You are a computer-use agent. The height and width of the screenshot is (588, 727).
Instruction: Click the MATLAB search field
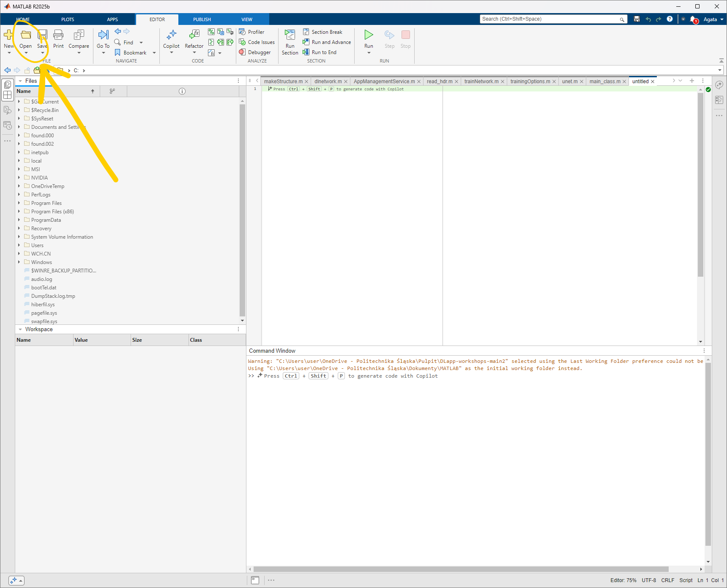549,19
